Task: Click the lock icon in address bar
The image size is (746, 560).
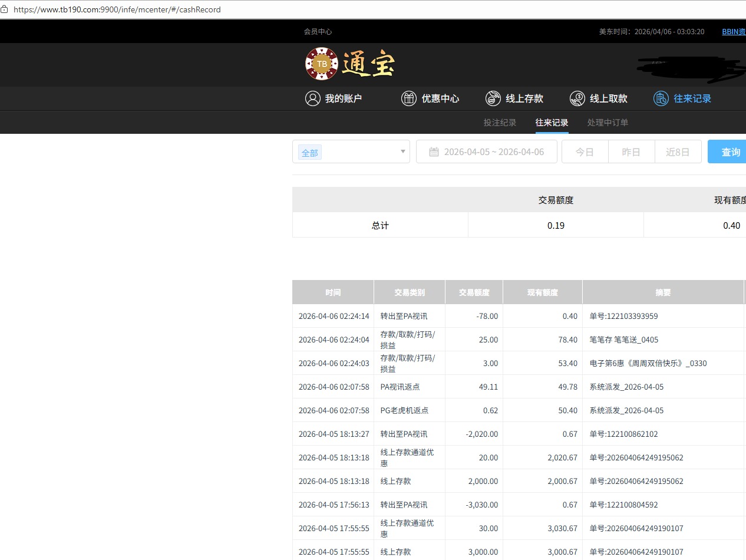Action: 5,9
